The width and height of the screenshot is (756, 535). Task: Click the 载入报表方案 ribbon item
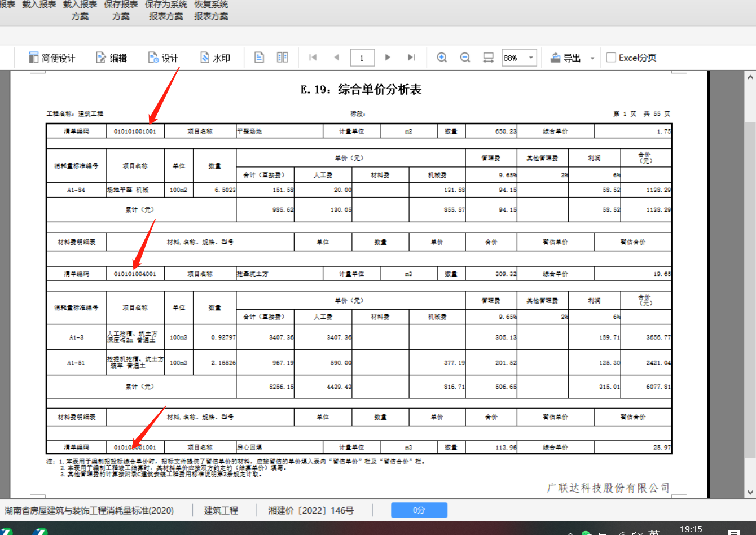(x=80, y=10)
